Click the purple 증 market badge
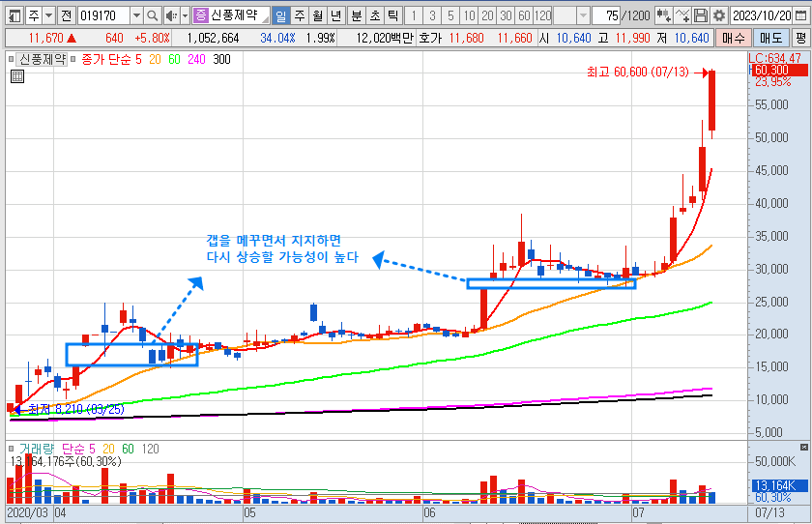 point(200,15)
